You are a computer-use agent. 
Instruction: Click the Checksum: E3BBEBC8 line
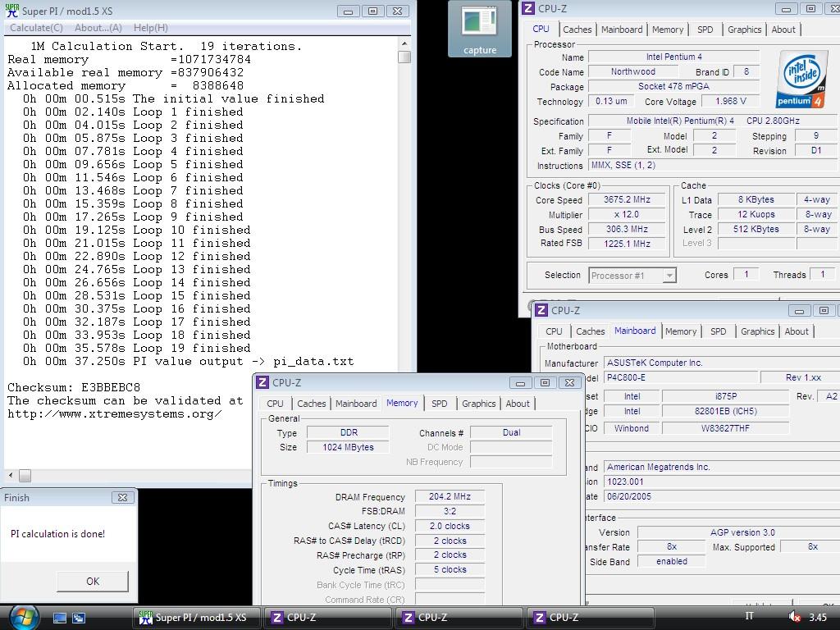pos(74,387)
